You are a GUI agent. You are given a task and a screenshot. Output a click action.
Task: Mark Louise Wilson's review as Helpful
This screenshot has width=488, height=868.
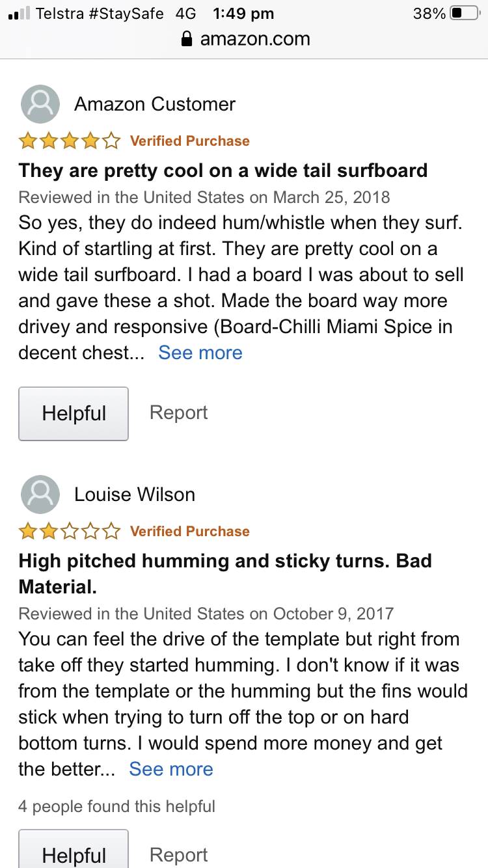[x=74, y=852]
